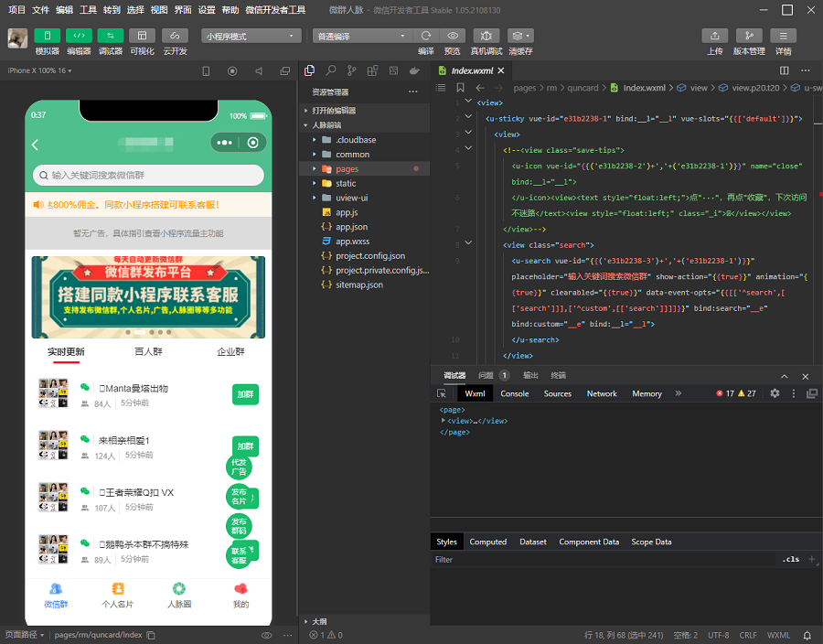Select the Console devtools tab
Screen dimensions: 823x644
[514, 393]
